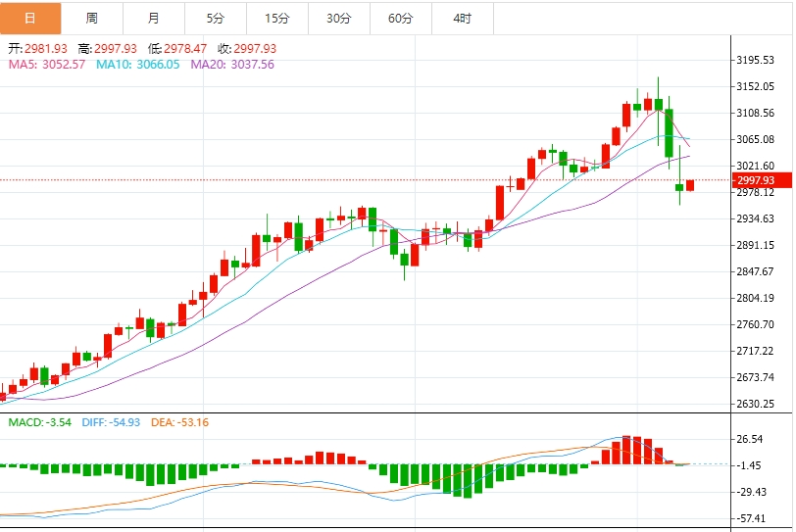Viewport: 796px width, 532px height.
Task: Click the DEA value label
Action: click(179, 422)
